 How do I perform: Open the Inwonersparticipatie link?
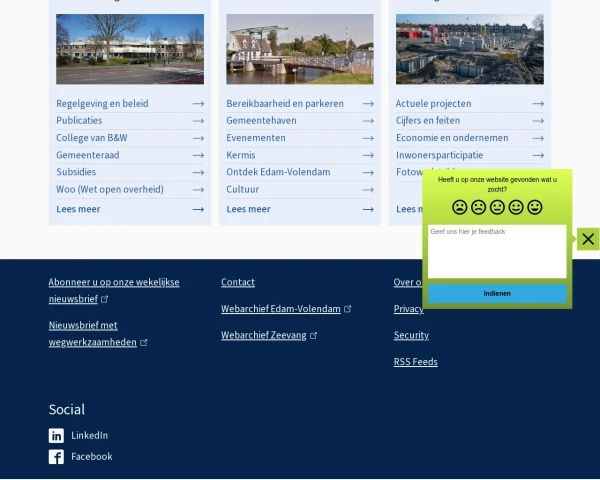point(440,155)
